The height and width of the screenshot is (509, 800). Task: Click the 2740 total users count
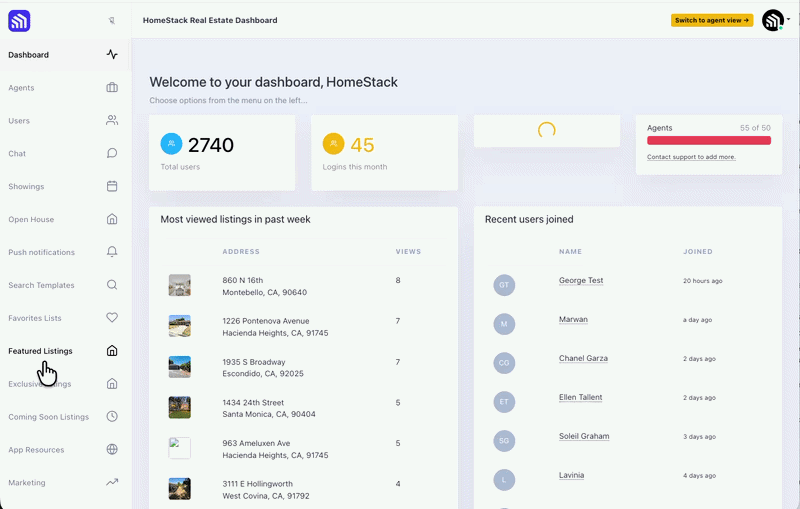click(211, 145)
